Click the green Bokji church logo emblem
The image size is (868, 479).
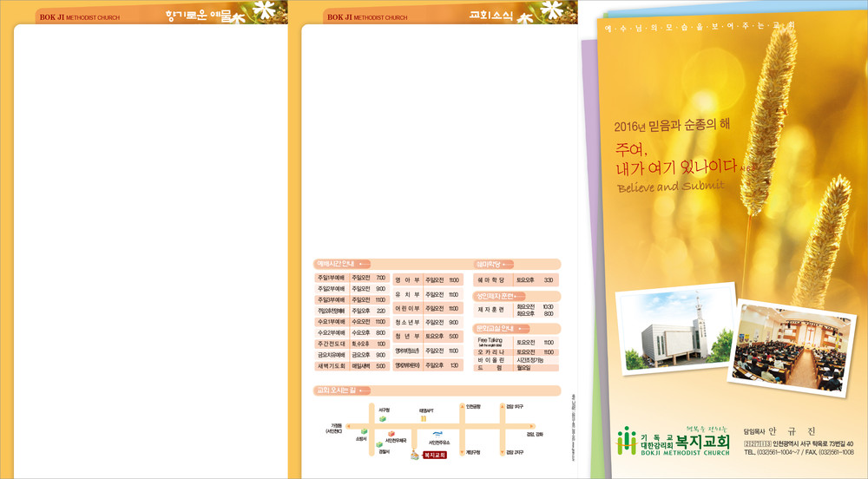point(627,441)
